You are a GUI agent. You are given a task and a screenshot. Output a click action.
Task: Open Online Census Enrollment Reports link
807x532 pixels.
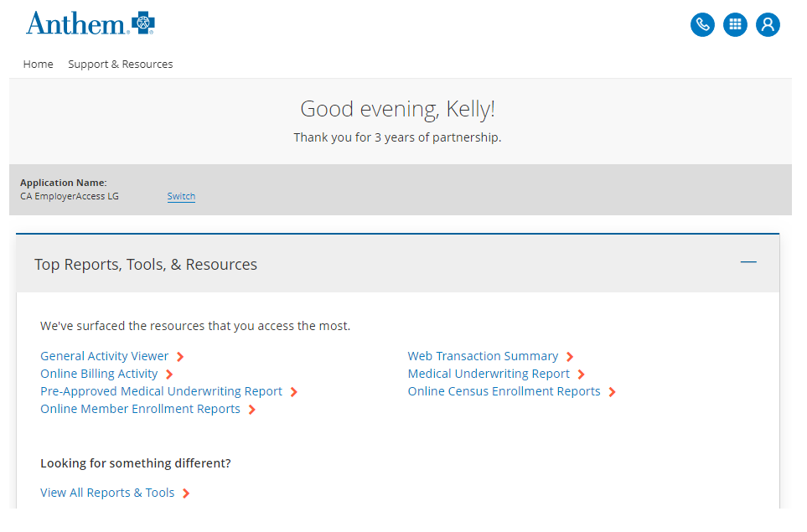click(x=504, y=391)
